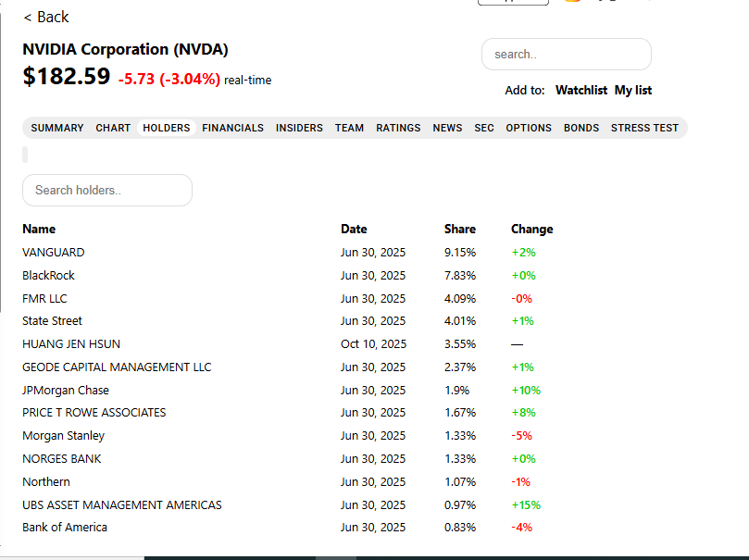Select the Holders tab
The height and width of the screenshot is (560, 749).
click(167, 128)
